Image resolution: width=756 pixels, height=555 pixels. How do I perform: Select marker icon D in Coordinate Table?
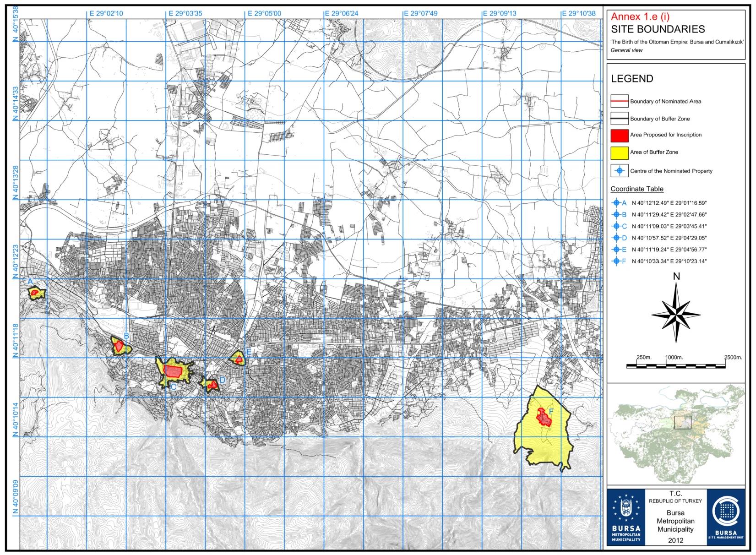(x=616, y=238)
